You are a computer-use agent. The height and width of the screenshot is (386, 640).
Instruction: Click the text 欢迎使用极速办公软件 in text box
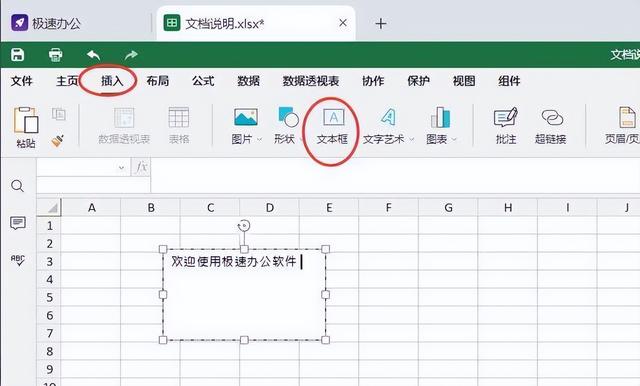coord(233,262)
